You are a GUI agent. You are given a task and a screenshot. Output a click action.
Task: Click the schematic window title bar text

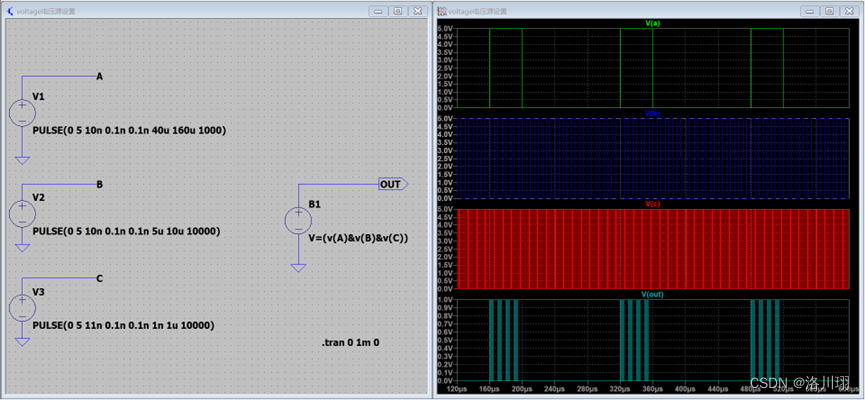(x=46, y=11)
